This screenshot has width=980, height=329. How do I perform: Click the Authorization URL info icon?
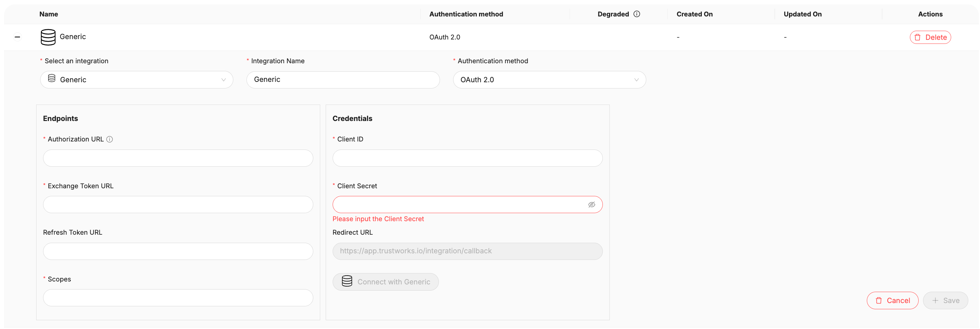click(110, 139)
